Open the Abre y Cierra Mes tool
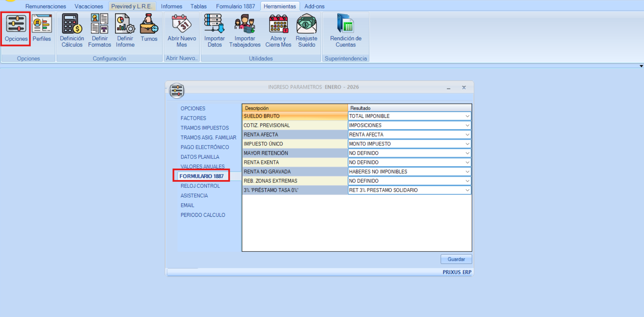Screen dimensions: 644x317 [x=278, y=24]
